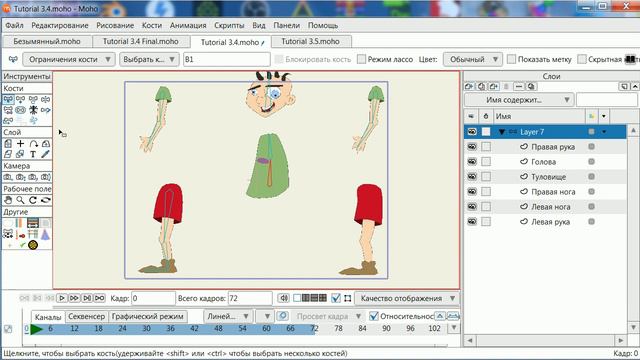
Task: Pick the Bone Strength tool
Action: tap(20, 110)
